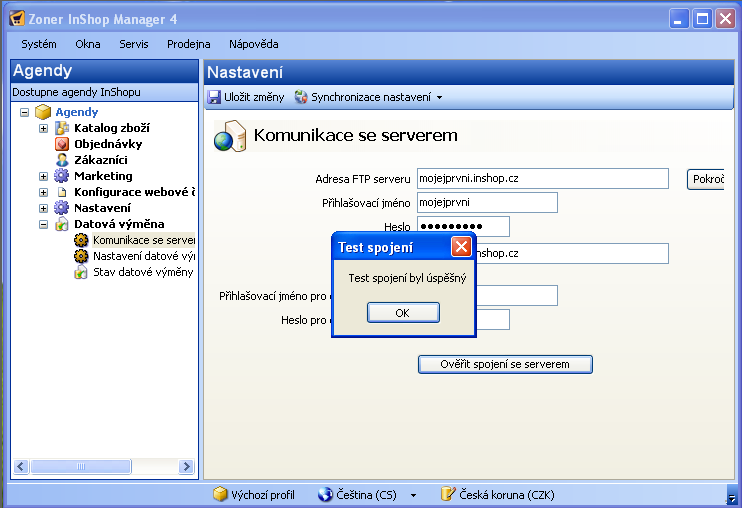
Task: Click the Agendy root box icon
Action: (x=43, y=112)
